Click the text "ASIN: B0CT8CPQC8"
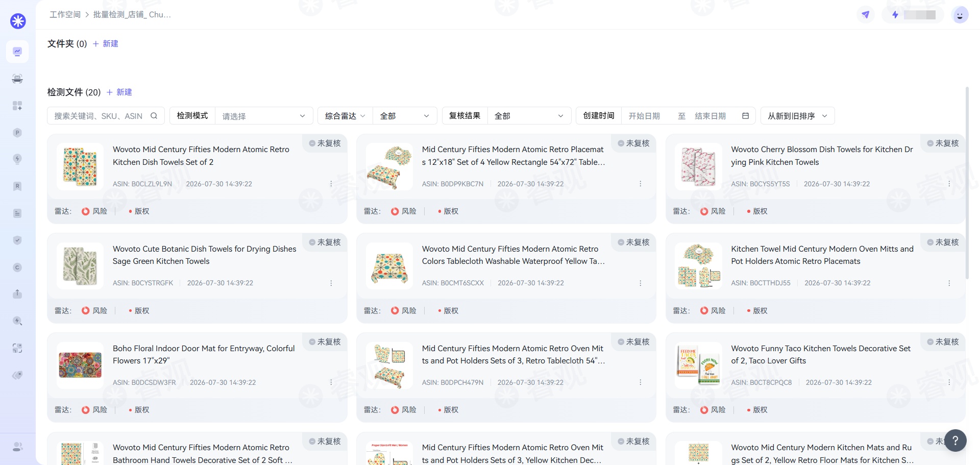Viewport: 980px width, 465px height. click(x=762, y=382)
